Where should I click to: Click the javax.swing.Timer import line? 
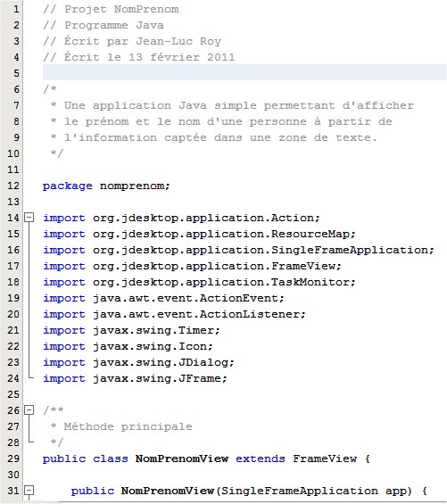pos(131,330)
